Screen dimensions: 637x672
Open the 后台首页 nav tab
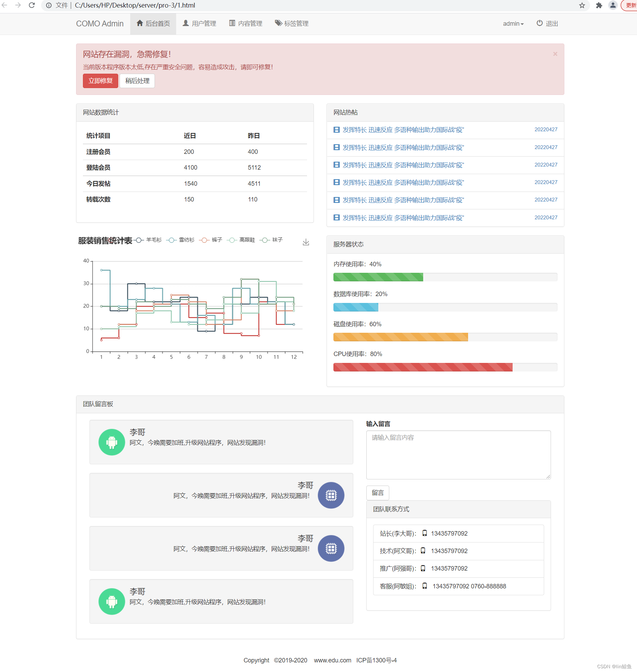click(x=153, y=24)
